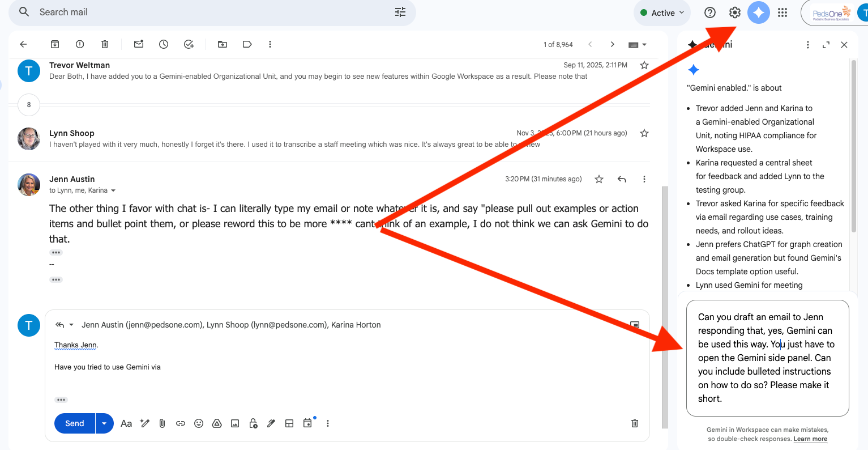This screenshot has height=450, width=868.
Task: Toggle formatting options (Aa)
Action: pos(126,423)
